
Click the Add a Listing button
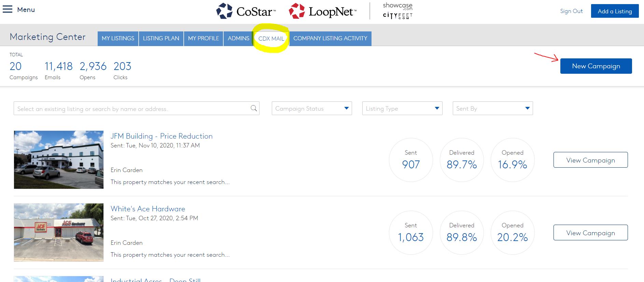(615, 11)
